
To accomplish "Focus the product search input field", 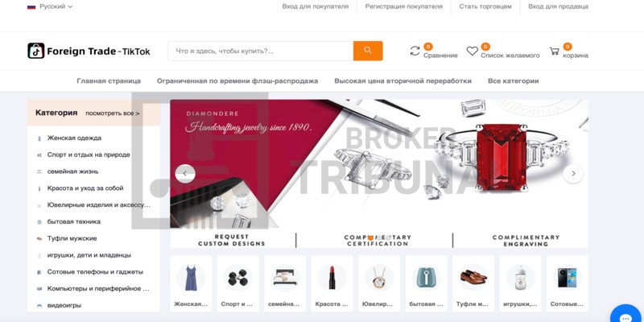I will [260, 51].
